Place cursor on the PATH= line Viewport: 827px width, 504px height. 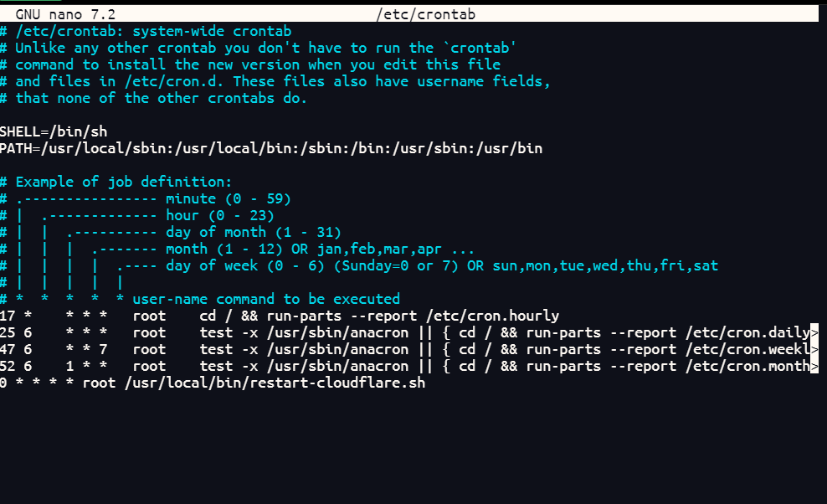tap(270, 148)
